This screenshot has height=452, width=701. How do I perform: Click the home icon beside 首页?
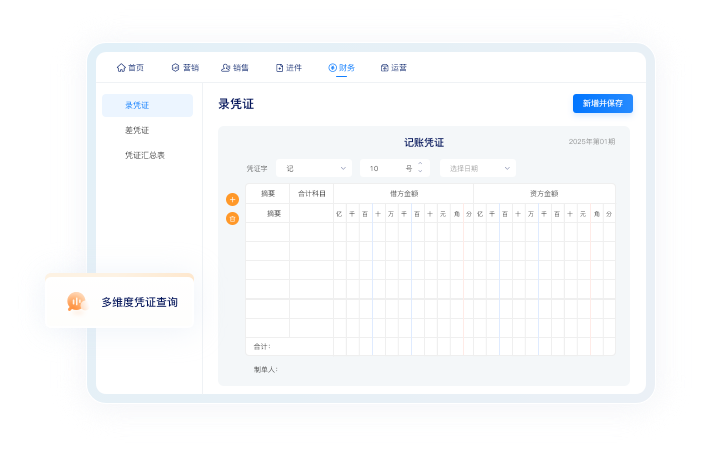[x=121, y=68]
